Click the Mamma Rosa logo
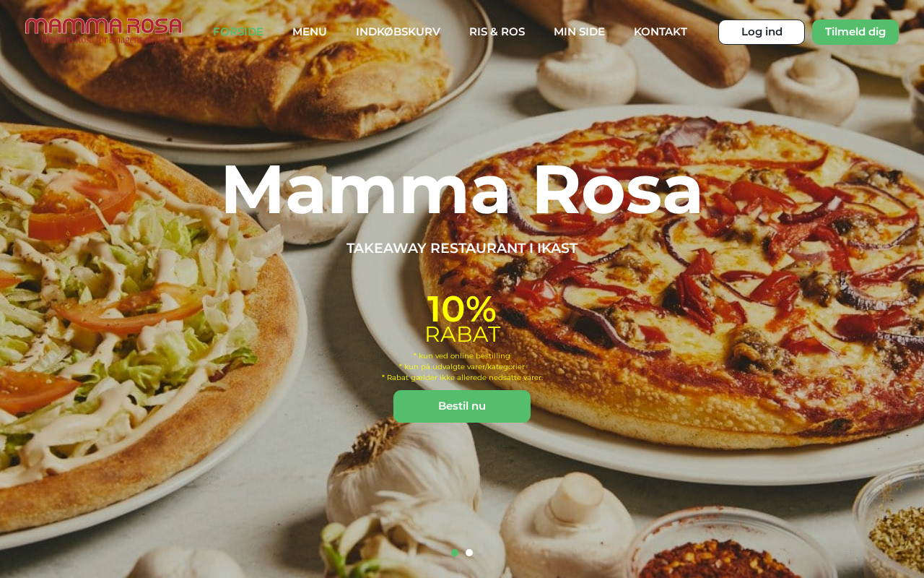The width and height of the screenshot is (924, 578). click(103, 31)
